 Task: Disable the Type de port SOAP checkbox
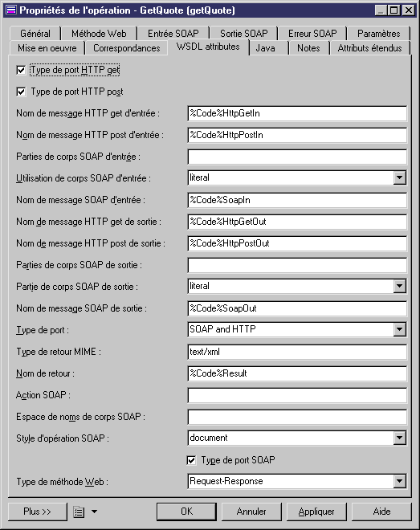coord(191,460)
